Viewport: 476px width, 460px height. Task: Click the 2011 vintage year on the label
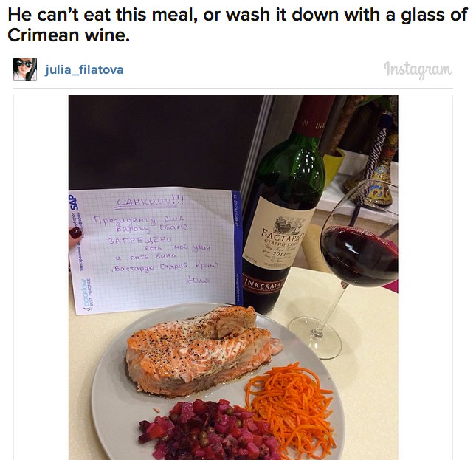[x=279, y=253]
